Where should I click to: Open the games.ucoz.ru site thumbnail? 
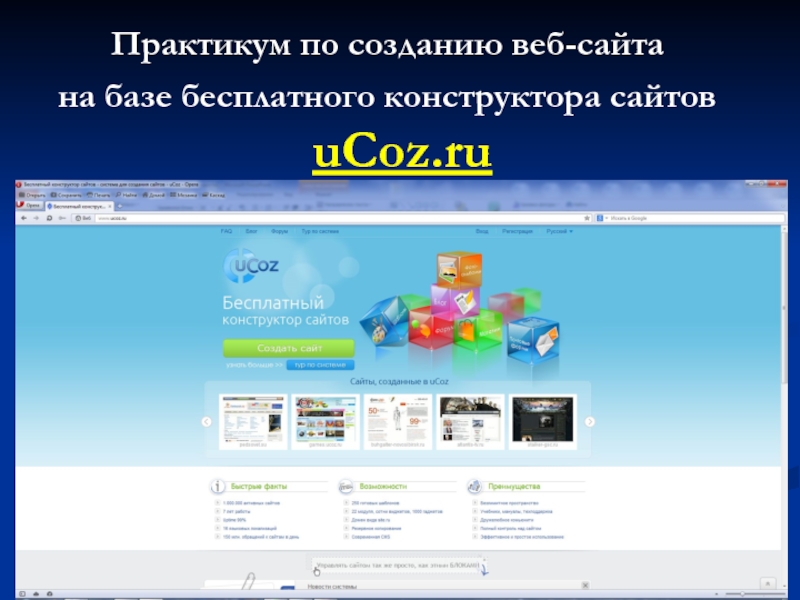point(326,421)
